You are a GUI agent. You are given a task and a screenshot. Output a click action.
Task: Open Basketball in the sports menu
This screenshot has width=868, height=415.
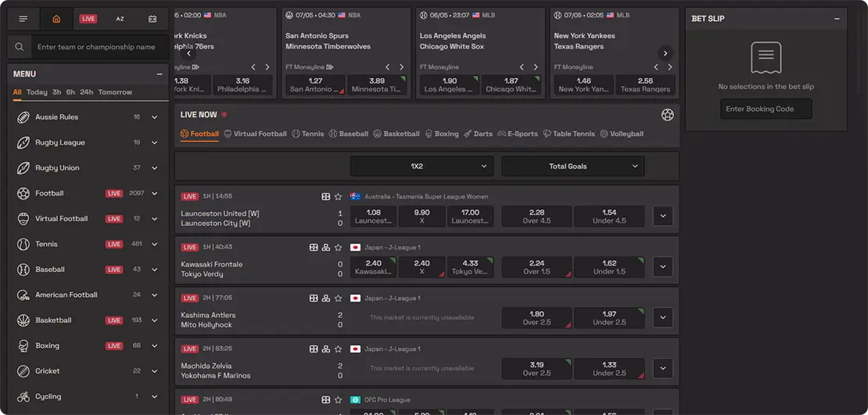[53, 320]
